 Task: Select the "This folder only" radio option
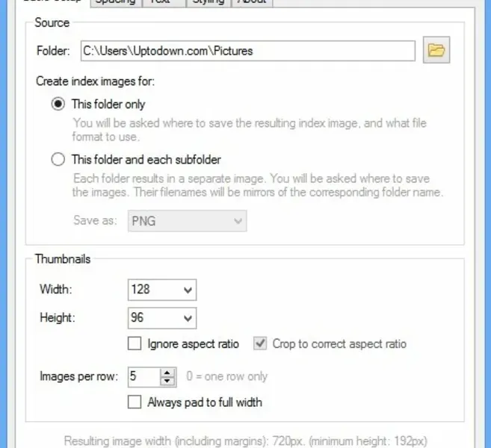click(58, 105)
